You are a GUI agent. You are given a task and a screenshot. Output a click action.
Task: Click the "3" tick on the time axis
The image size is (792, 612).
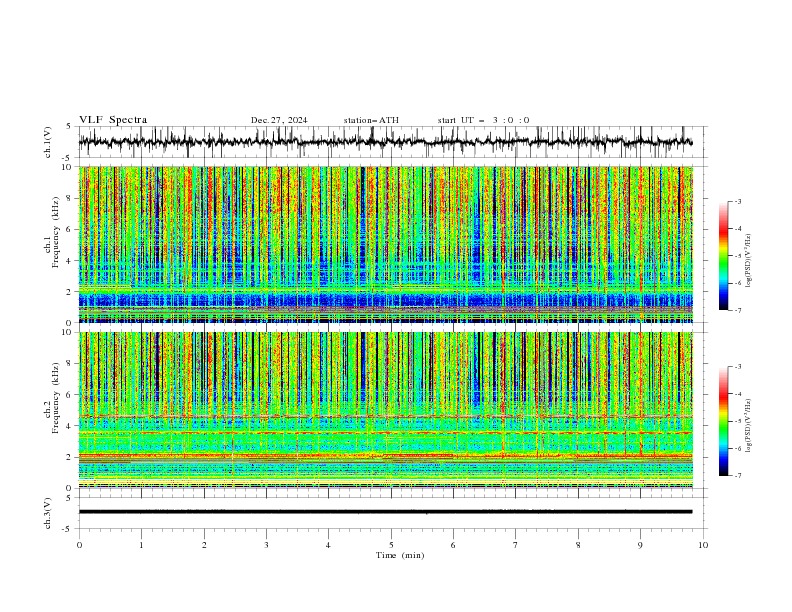pos(266,545)
